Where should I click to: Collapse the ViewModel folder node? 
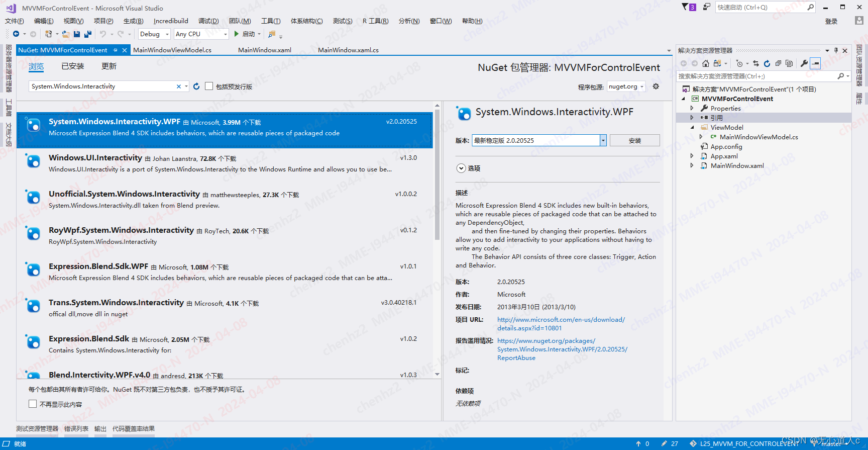point(692,127)
